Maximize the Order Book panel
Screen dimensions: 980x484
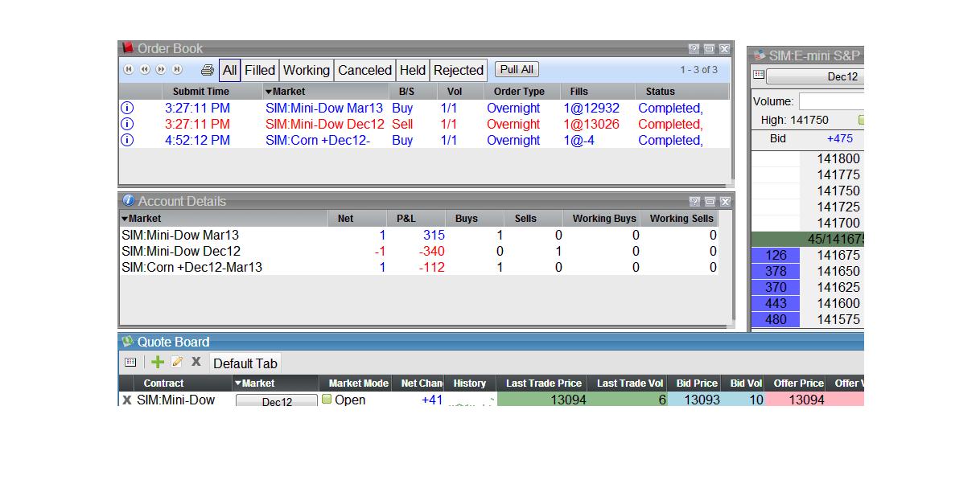(710, 49)
